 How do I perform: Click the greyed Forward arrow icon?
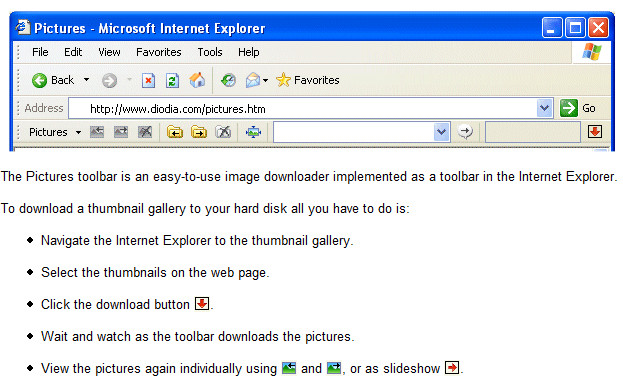pyautogui.click(x=109, y=81)
